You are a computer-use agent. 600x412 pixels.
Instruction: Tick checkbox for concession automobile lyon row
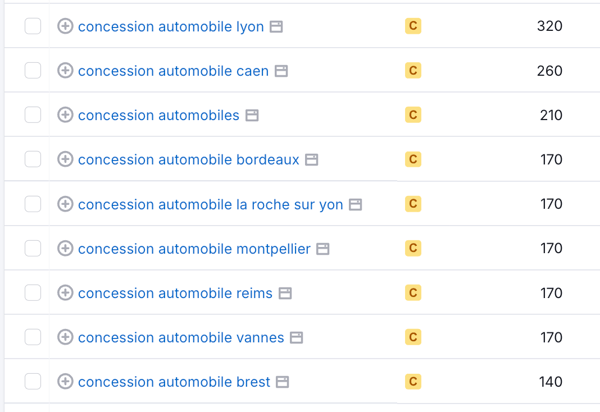coord(33,26)
